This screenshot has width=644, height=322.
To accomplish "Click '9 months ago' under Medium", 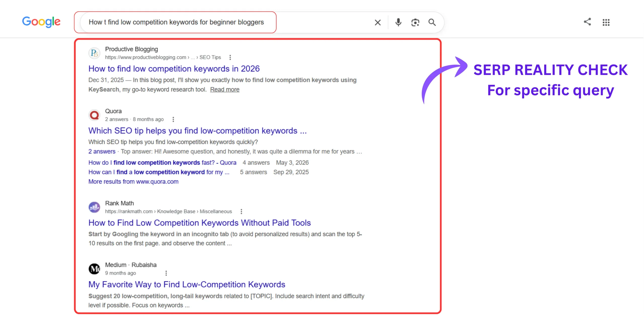I will click(120, 273).
